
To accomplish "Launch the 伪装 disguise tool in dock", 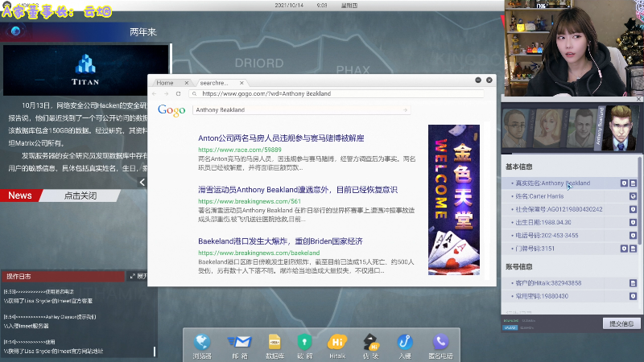I will coord(371,347).
